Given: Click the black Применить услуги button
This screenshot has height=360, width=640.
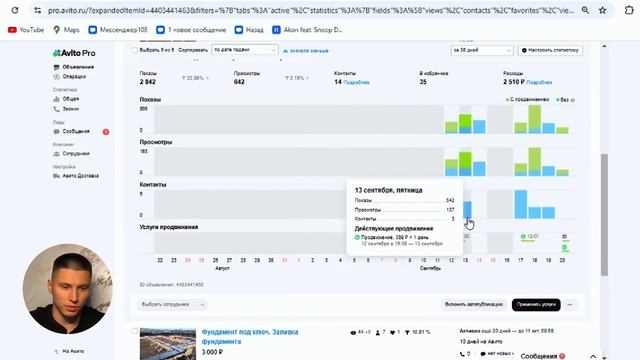Looking at the screenshot, I should (x=536, y=304).
